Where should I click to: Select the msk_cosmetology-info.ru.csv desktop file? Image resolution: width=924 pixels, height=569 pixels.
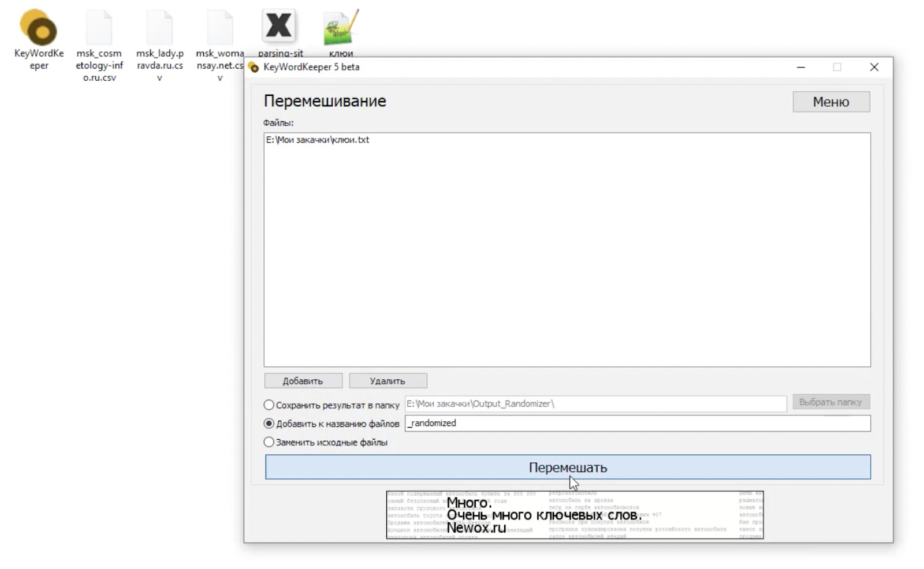click(99, 45)
